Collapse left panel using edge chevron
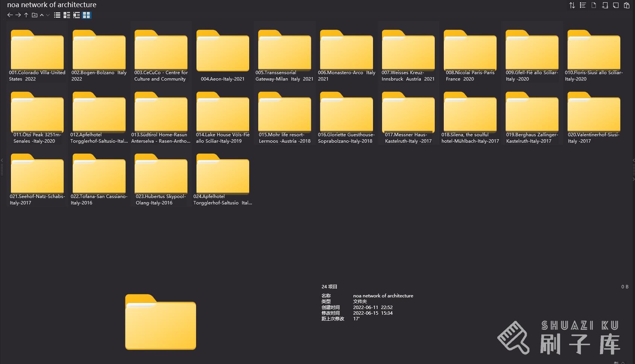The width and height of the screenshot is (635, 364). (2, 160)
